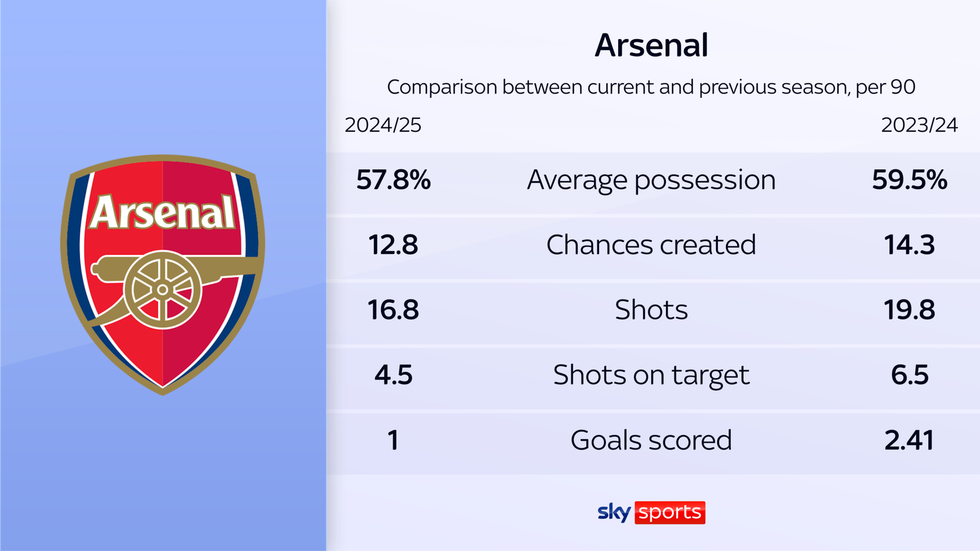Click the 4.5 shots on target value
The width and height of the screenshot is (980, 551).
(393, 375)
